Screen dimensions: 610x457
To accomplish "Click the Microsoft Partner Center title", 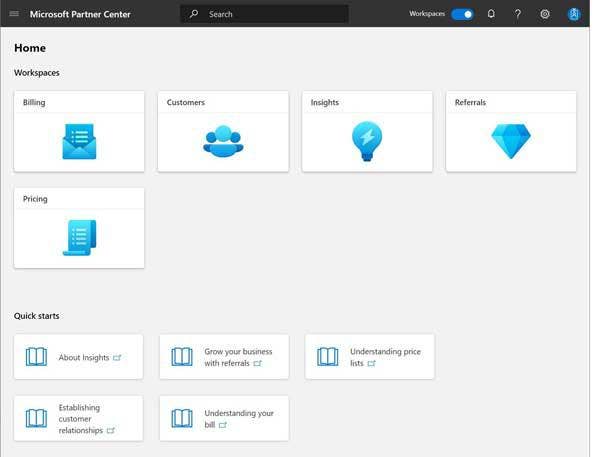I will point(87,14).
